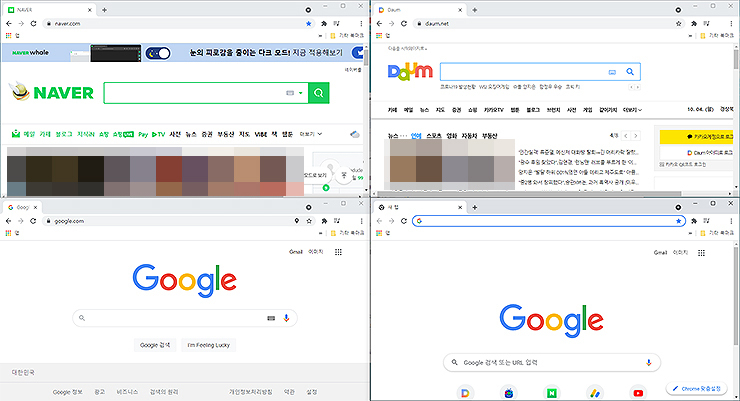
Task: Go back in the Naver window
Action: click(8, 23)
